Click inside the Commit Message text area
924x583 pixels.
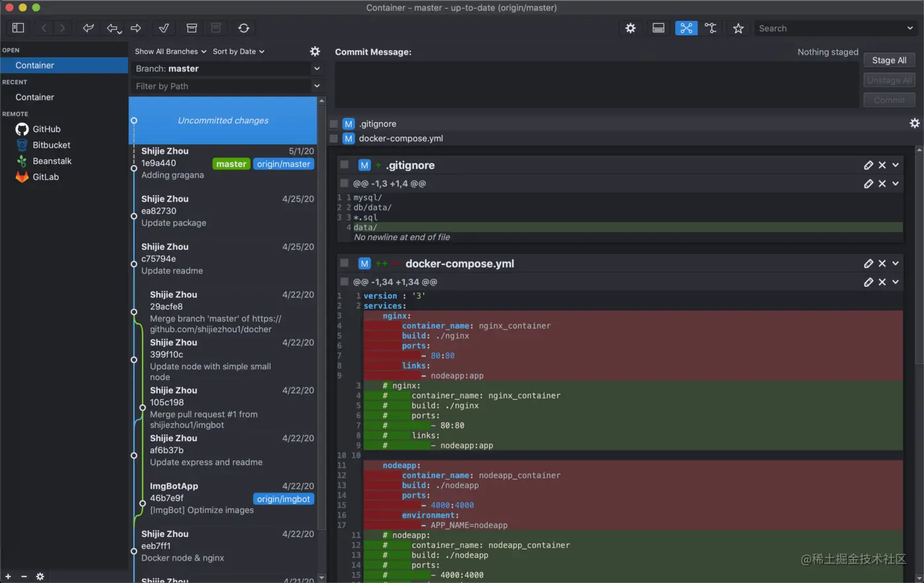pyautogui.click(x=597, y=84)
